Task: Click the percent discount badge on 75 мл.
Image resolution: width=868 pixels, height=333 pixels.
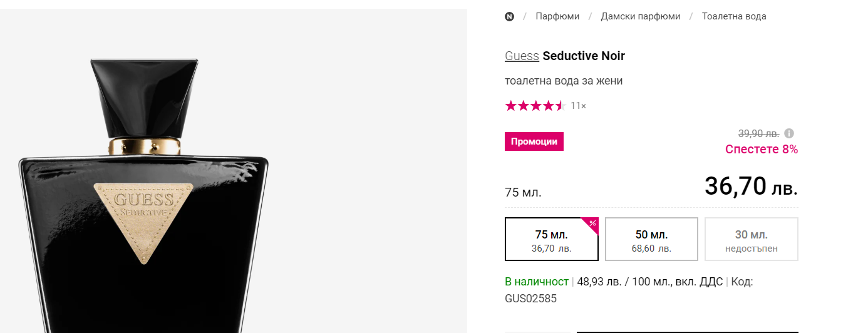Action: click(592, 223)
